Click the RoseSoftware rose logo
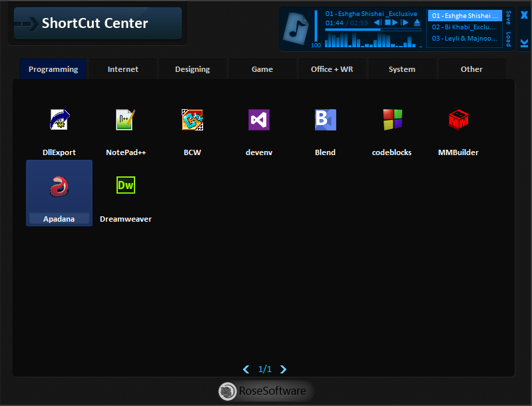The width and height of the screenshot is (532, 406). (x=227, y=391)
